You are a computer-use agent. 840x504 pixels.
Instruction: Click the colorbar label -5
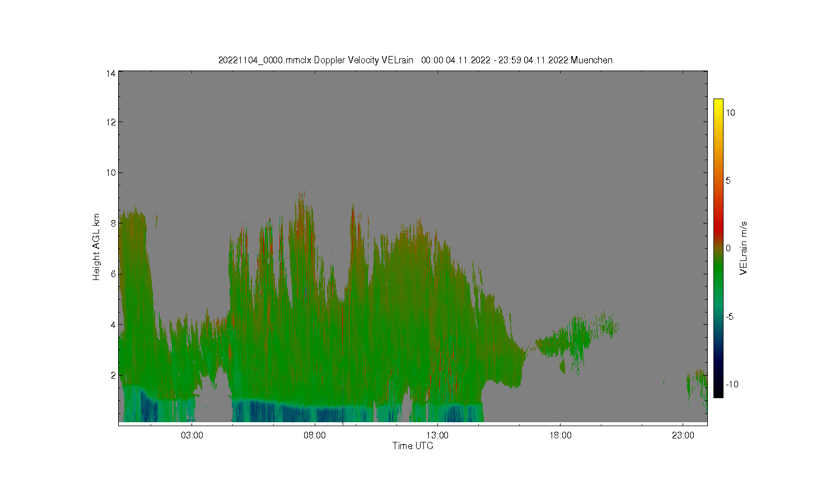[x=730, y=316]
